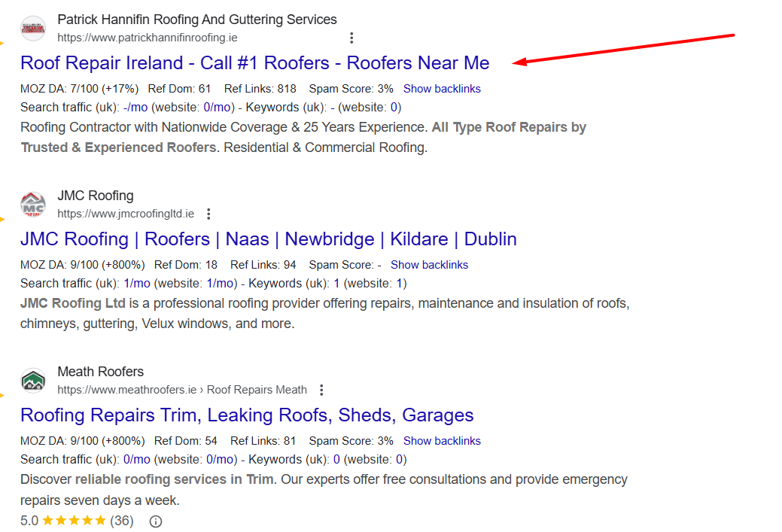The image size is (782, 532).
Task: Open the JMC Roofing favicon logo
Action: pos(33,205)
